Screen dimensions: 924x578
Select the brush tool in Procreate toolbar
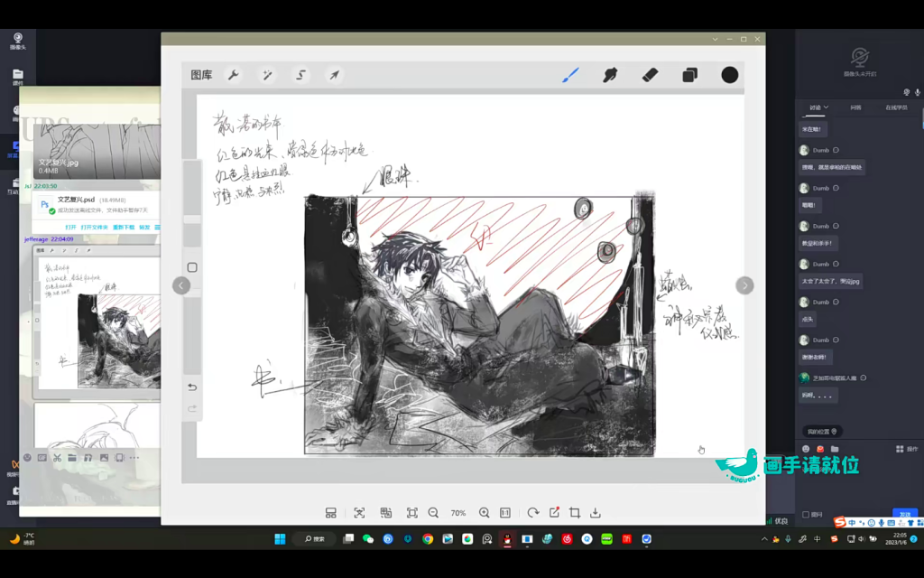[x=570, y=75]
